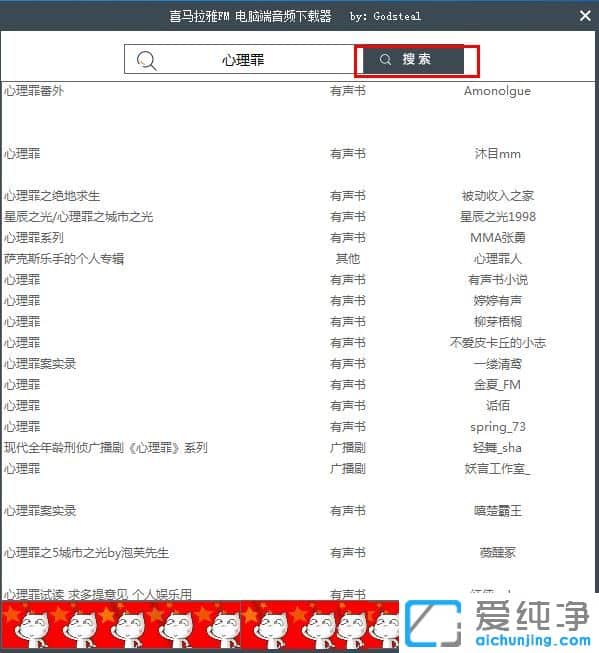599x653 pixels.
Task: Click the 搜索 search button
Action: click(x=413, y=60)
